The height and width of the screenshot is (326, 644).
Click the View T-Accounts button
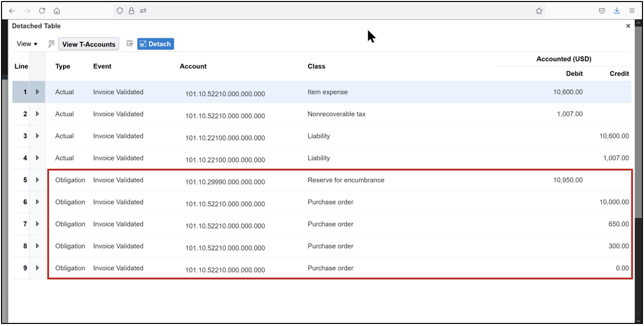pos(88,44)
